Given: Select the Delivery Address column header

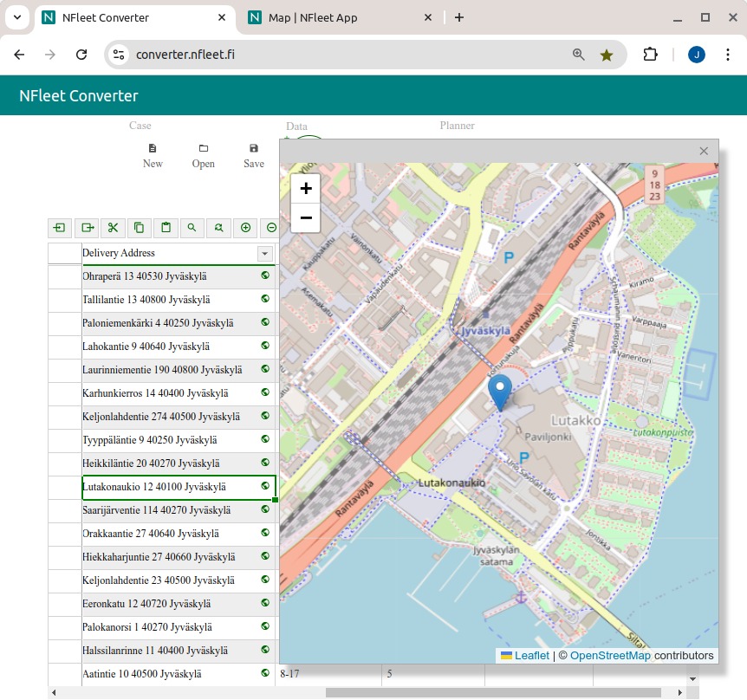Looking at the screenshot, I should coord(179,253).
